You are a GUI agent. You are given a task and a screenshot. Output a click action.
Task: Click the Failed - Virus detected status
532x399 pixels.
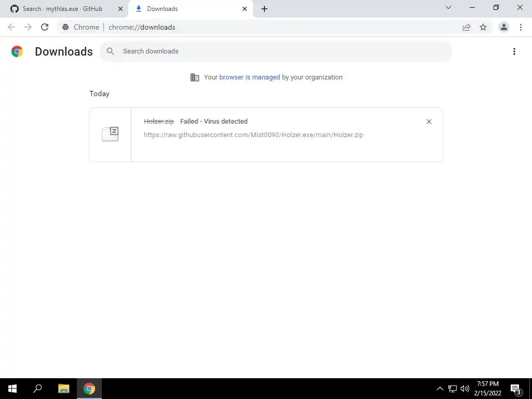(x=214, y=122)
